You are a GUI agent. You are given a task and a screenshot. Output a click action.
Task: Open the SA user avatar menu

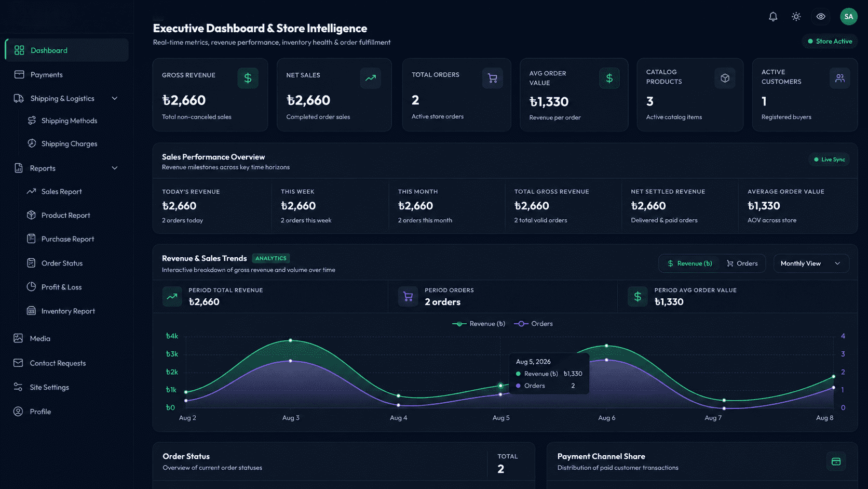click(x=849, y=17)
